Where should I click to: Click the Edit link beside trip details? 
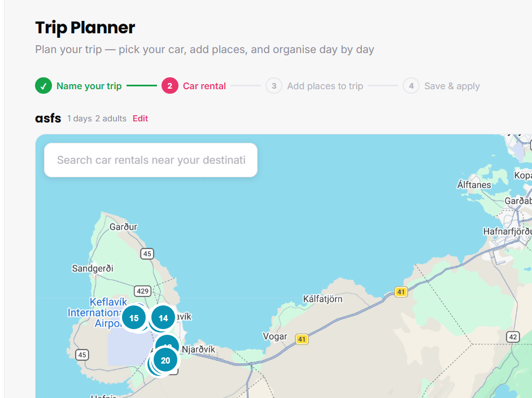[x=140, y=119]
